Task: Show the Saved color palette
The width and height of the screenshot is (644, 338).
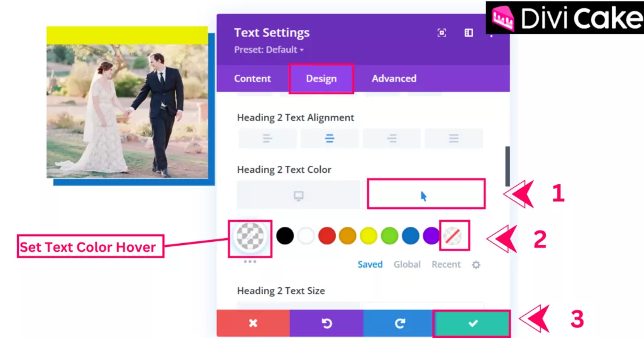Action: (370, 264)
